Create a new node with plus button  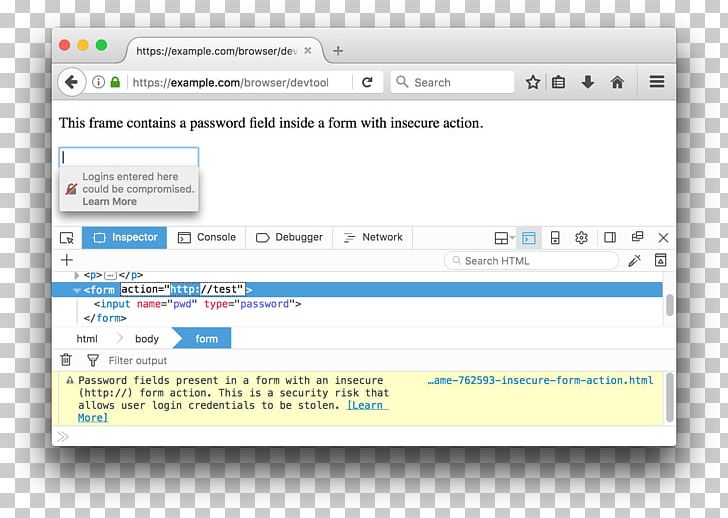point(67,260)
